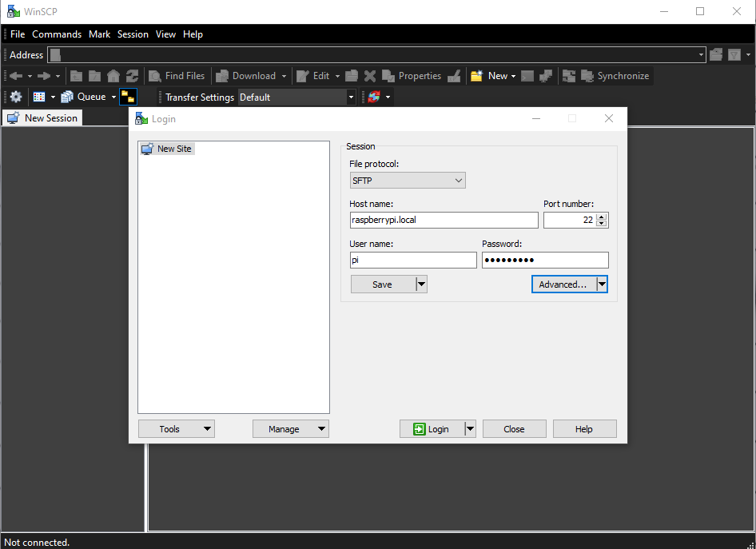Screen dimensions: 756x549
Task: Click the Compare Directories icon
Action: coord(569,76)
